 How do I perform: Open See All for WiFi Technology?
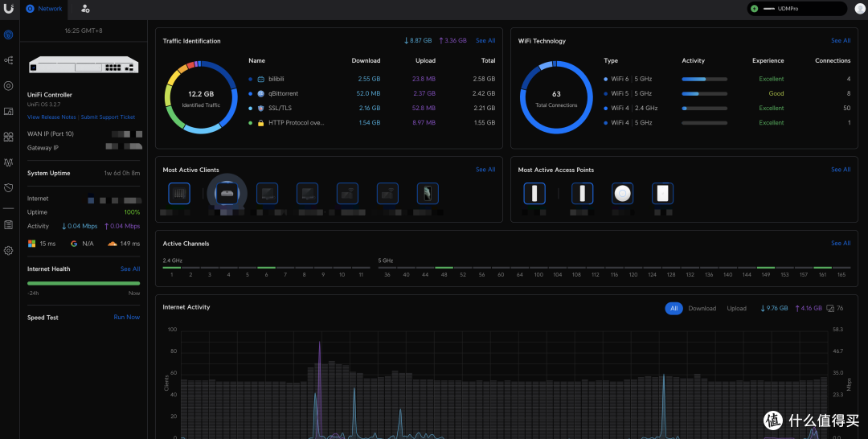841,41
